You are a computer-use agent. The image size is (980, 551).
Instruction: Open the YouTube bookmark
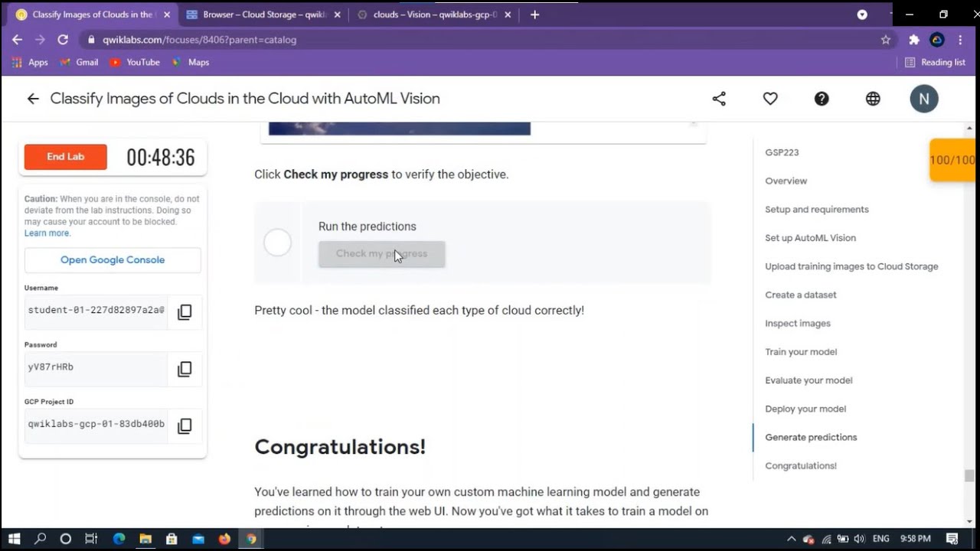[135, 63]
